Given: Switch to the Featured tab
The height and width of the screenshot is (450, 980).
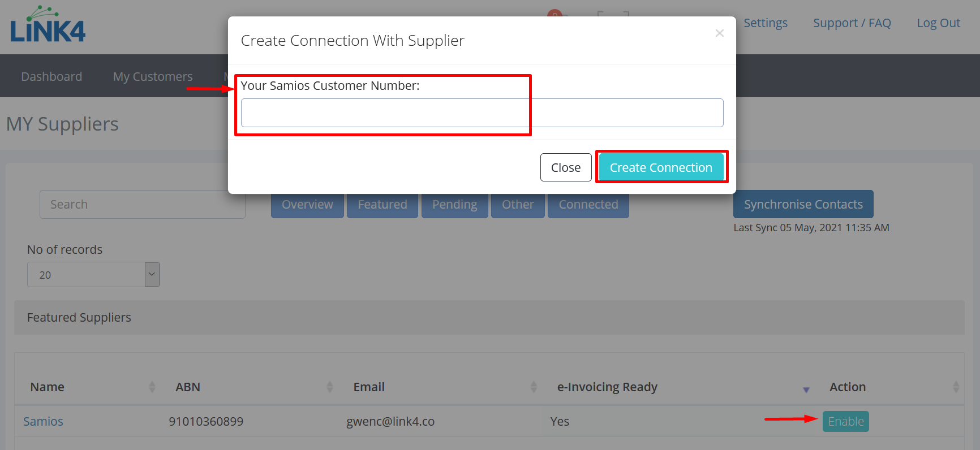Looking at the screenshot, I should (382, 204).
